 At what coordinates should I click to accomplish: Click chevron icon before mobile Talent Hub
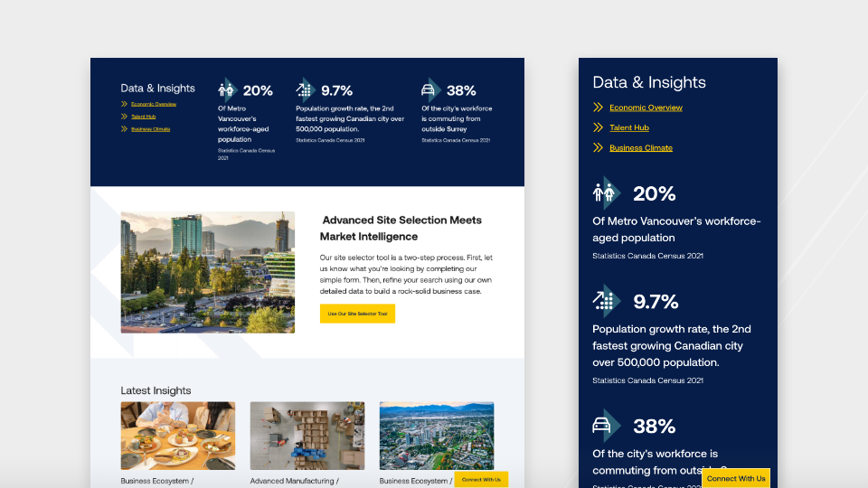[x=598, y=127]
